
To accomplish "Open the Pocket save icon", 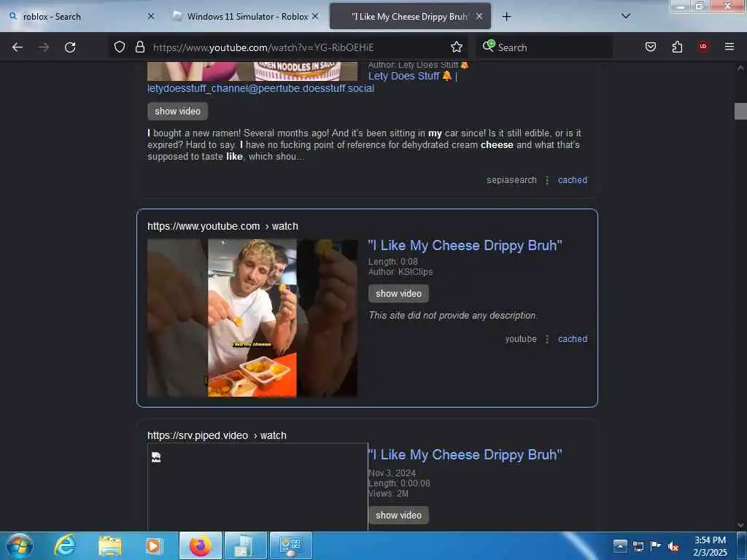I will [x=650, y=47].
